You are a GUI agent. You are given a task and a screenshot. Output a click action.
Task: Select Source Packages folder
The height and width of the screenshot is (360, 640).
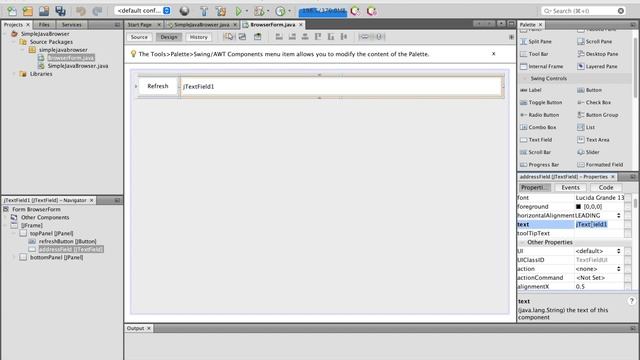(x=51, y=42)
